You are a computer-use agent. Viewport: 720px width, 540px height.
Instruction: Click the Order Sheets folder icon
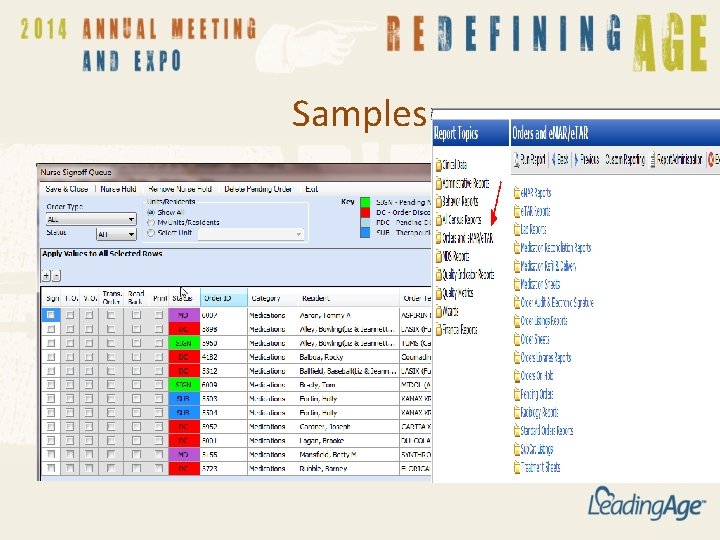[517, 339]
